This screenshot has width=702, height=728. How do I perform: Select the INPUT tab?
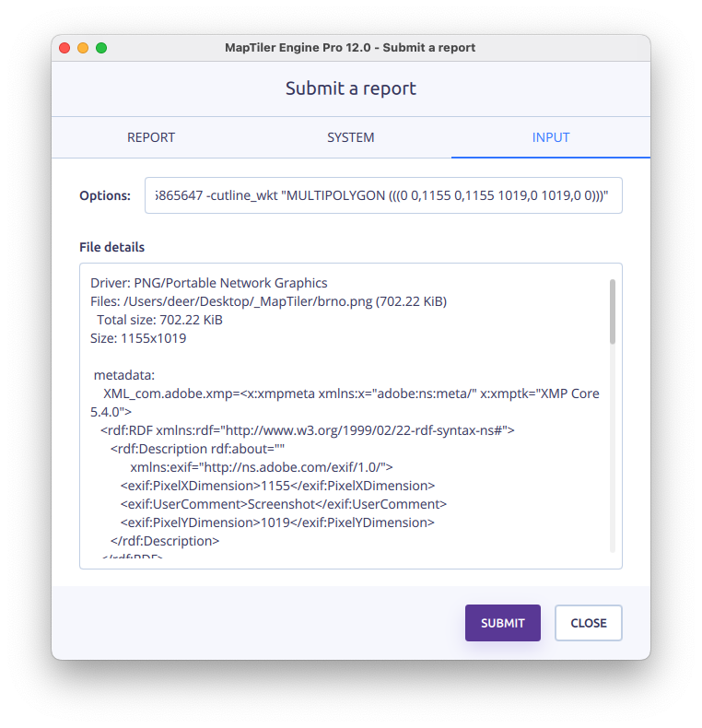coord(551,137)
